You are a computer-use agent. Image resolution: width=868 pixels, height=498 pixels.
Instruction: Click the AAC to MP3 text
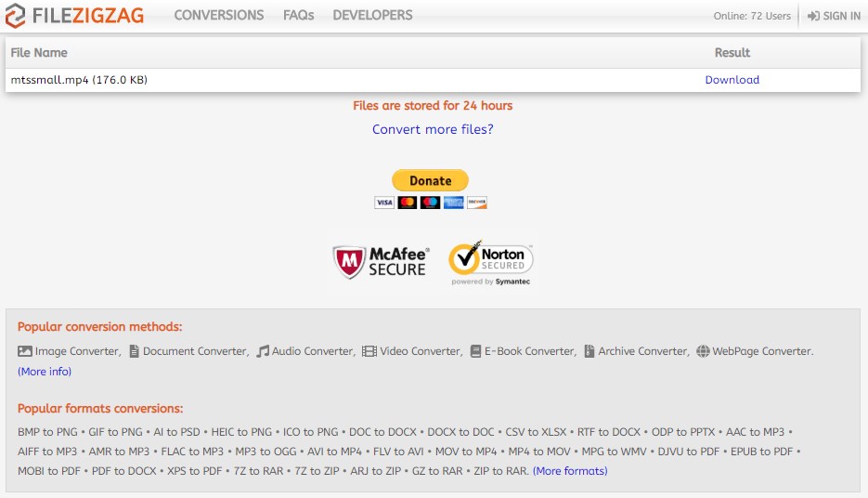coord(755,432)
